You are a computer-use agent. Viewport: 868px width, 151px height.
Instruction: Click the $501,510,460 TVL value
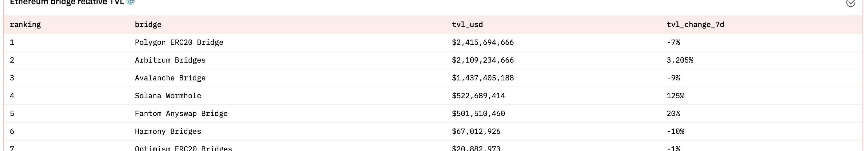[478, 114]
